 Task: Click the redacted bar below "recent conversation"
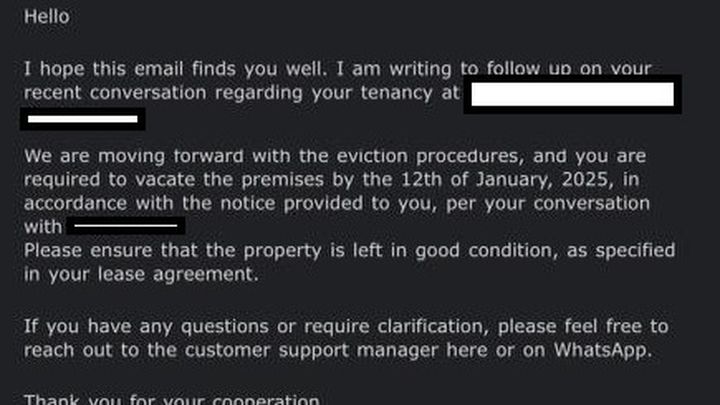pos(83,119)
